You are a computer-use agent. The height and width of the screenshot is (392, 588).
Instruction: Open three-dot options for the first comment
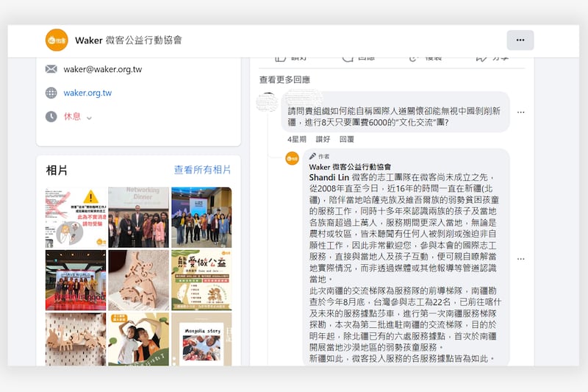pyautogui.click(x=520, y=113)
